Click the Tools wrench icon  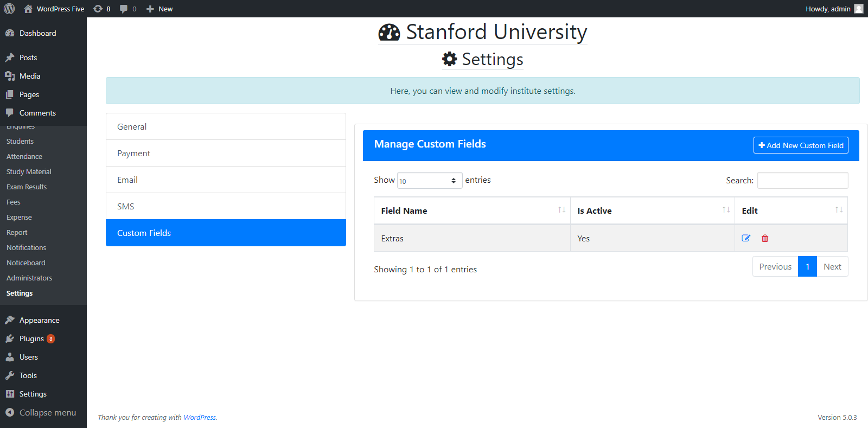point(10,375)
